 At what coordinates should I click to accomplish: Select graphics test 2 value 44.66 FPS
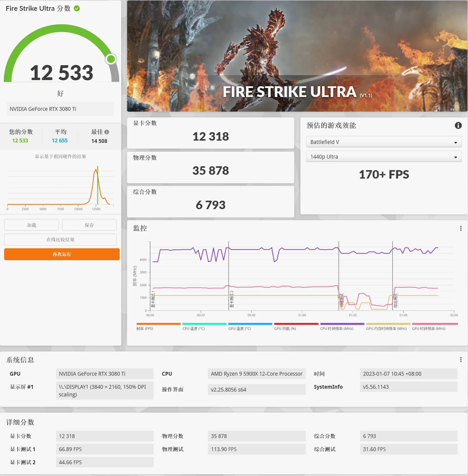point(105,462)
